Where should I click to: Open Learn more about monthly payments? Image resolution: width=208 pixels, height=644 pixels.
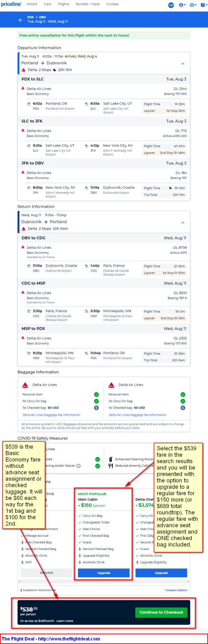[65, 621]
